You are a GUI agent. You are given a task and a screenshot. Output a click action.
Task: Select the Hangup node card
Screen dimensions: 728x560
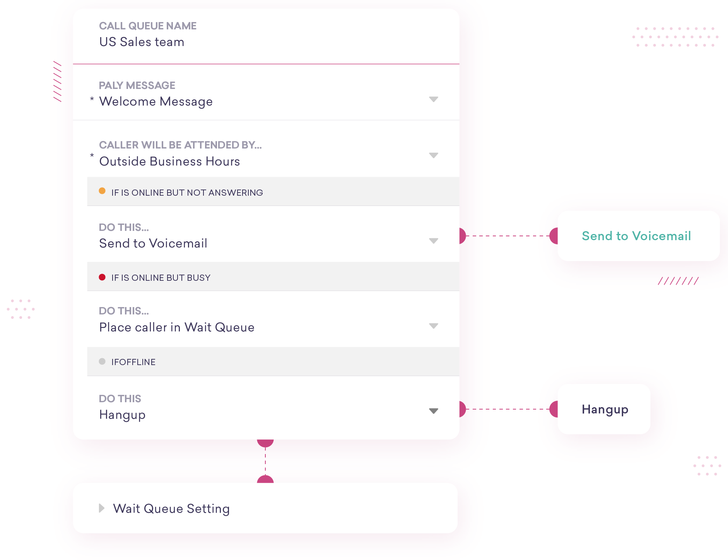pos(604,409)
